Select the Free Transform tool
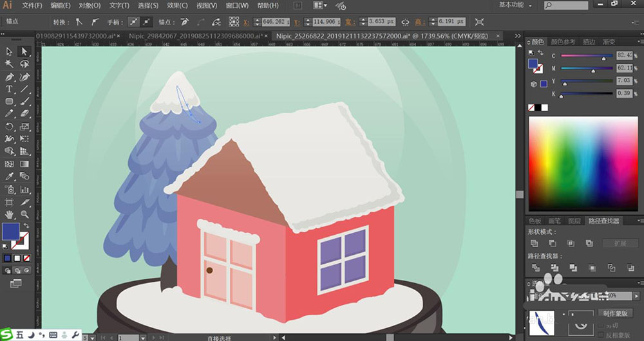 [24, 139]
